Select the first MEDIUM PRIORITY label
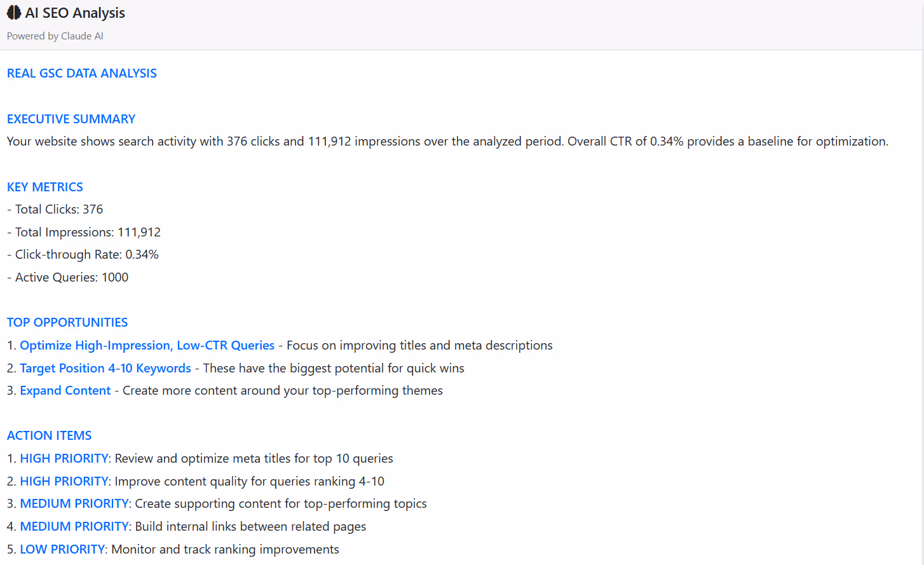 (x=74, y=503)
